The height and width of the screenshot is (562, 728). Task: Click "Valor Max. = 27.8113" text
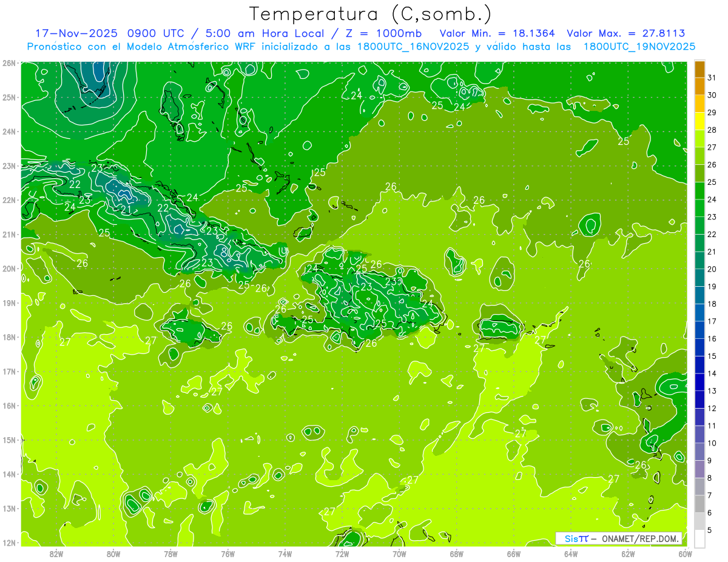(x=626, y=33)
